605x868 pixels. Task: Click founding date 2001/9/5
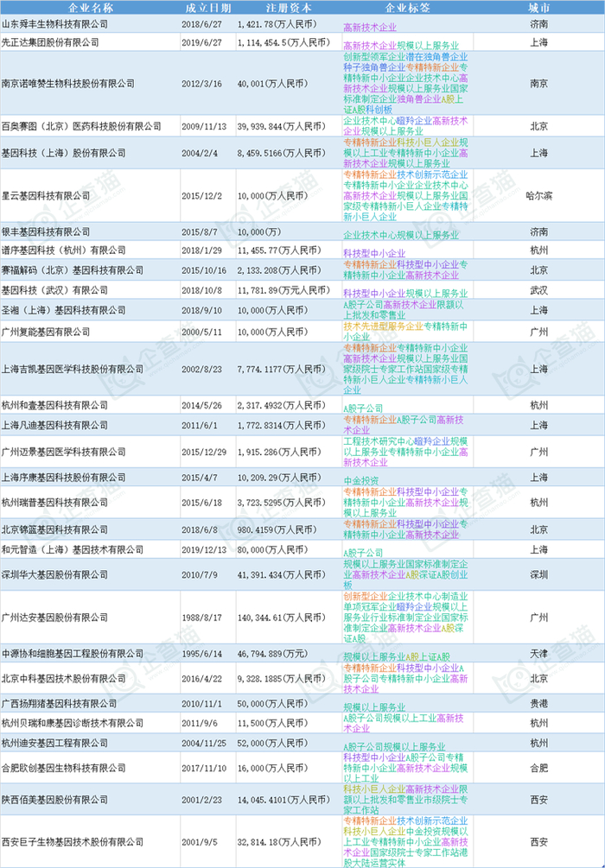tap(200, 843)
